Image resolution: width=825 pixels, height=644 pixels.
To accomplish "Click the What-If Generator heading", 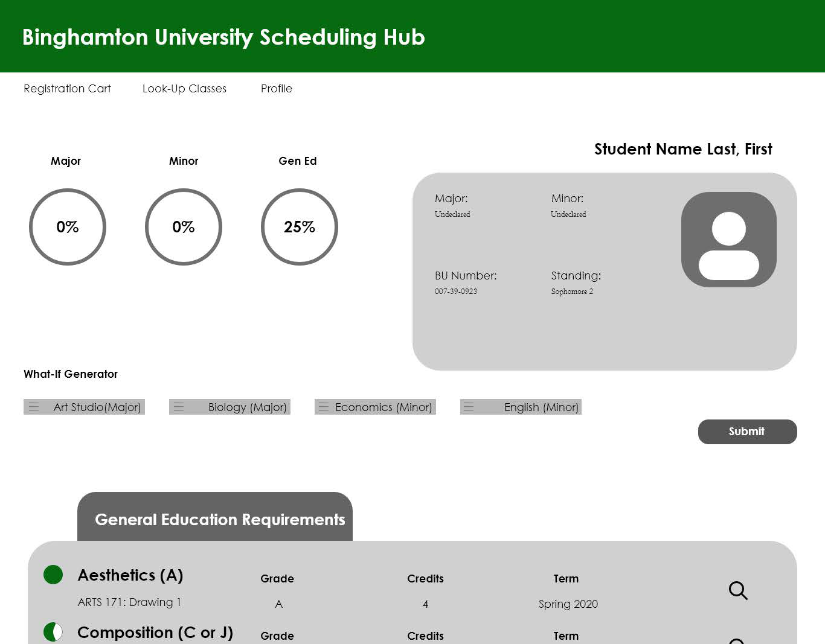I will pos(71,374).
